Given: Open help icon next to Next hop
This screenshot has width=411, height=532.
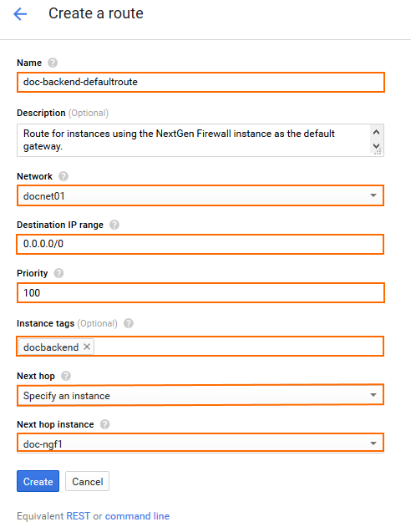Looking at the screenshot, I should [x=66, y=376].
